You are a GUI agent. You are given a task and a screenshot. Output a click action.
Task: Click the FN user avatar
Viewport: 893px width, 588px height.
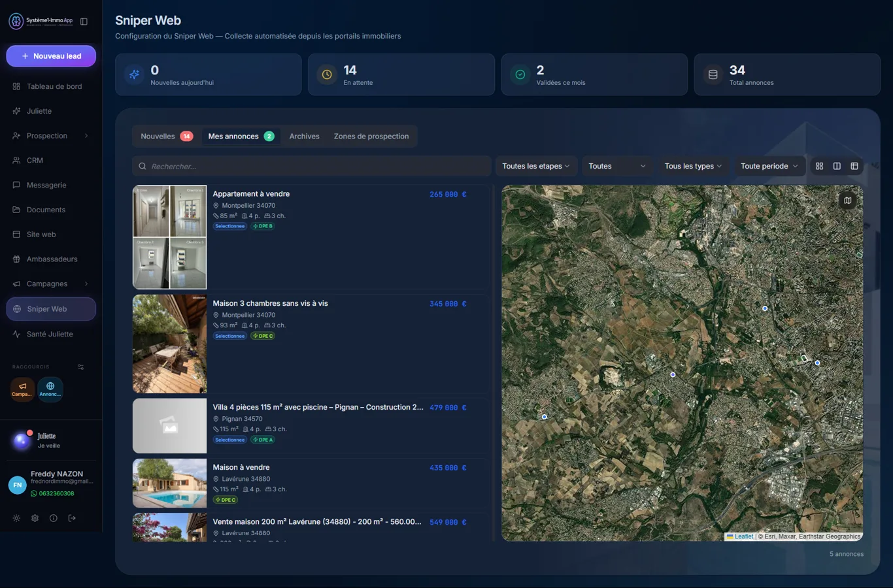(x=17, y=485)
